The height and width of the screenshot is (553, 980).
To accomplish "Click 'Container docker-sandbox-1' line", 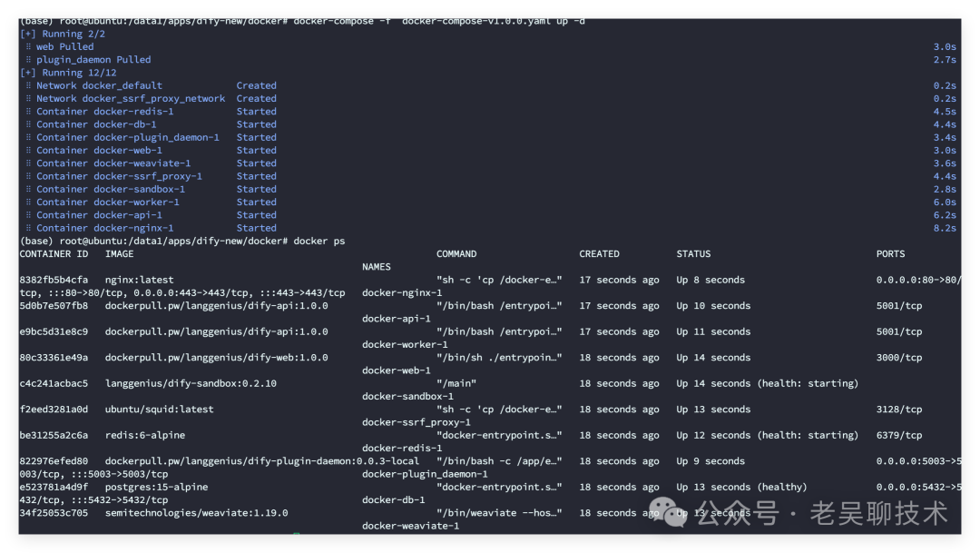I will tap(111, 189).
